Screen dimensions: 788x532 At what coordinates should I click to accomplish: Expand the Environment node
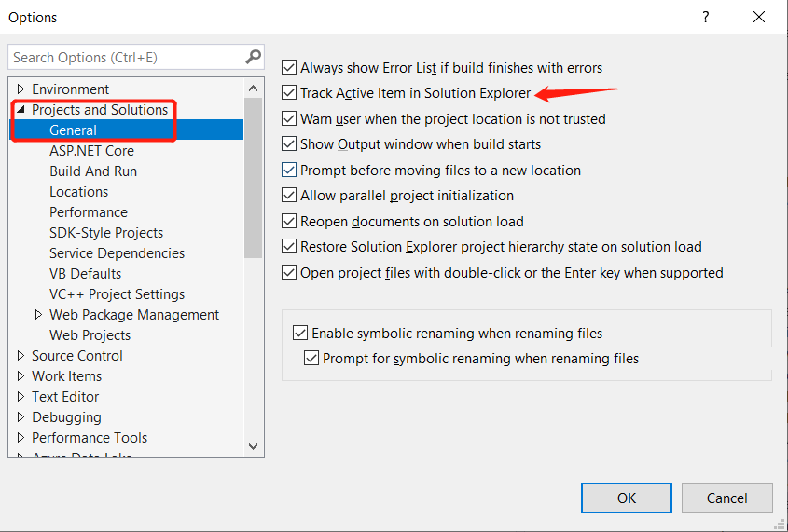point(21,89)
